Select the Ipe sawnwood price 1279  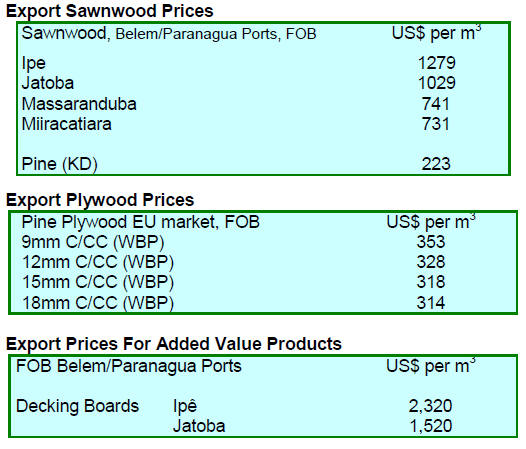click(436, 63)
